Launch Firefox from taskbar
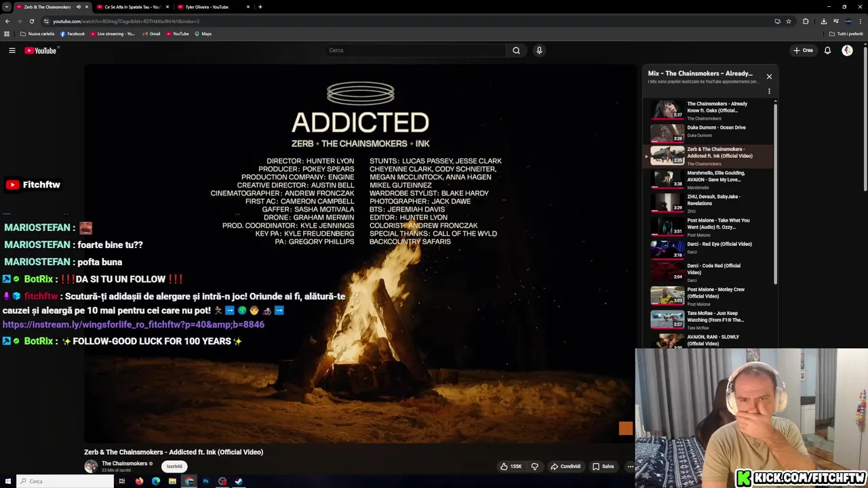The image size is (868, 488). pos(139,481)
